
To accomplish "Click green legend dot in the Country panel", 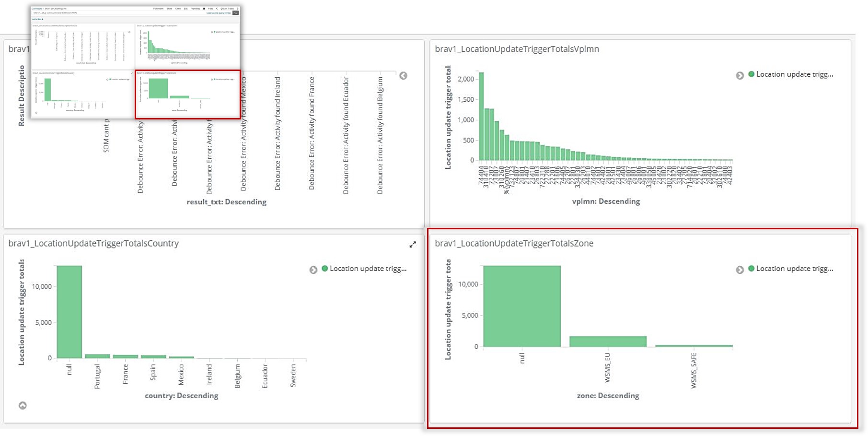I will [325, 268].
